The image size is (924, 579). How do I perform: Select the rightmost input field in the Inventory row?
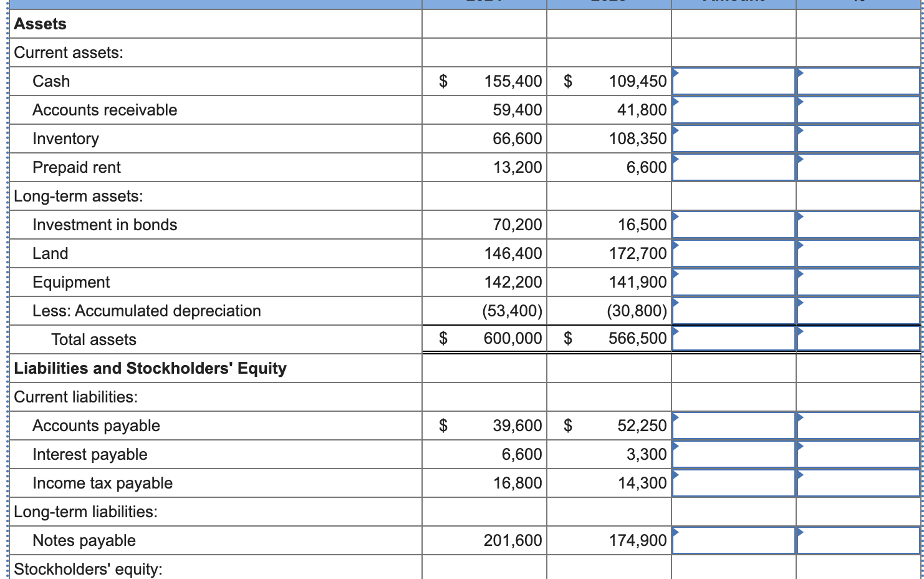860,139
